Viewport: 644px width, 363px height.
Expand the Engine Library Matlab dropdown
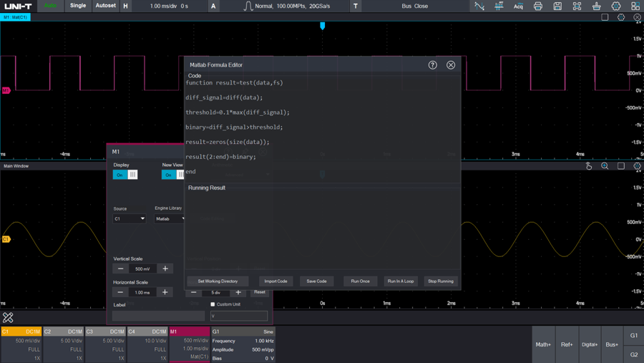170,219
